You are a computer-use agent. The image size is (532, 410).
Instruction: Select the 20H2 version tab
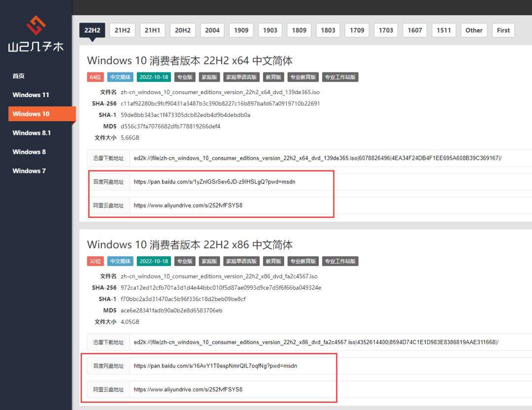pos(183,30)
